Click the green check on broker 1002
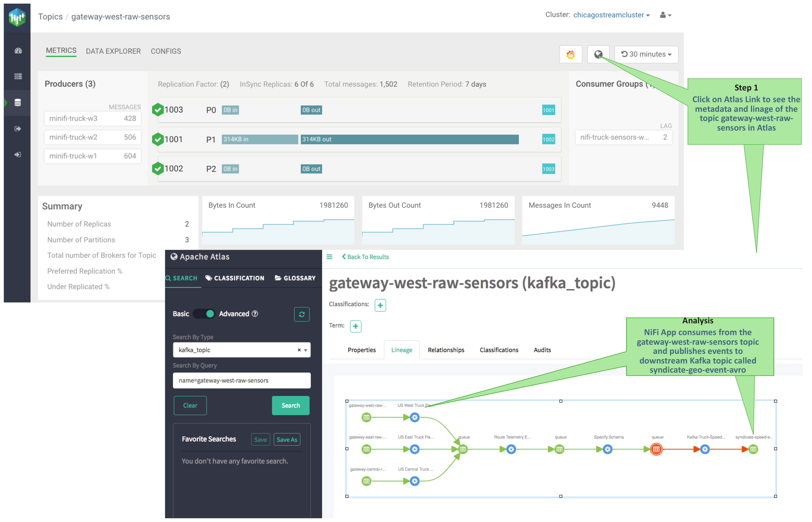Viewport: 812px width, 522px height. coord(158,169)
